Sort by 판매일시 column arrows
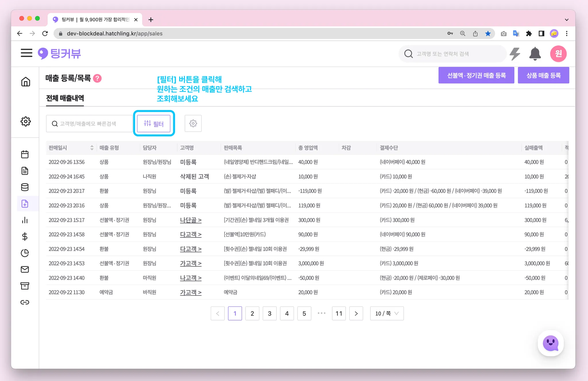The image size is (588, 381). click(92, 148)
